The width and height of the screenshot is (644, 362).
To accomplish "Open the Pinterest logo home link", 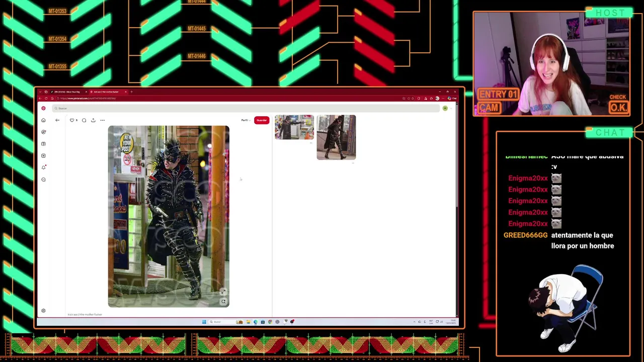I will (43, 108).
